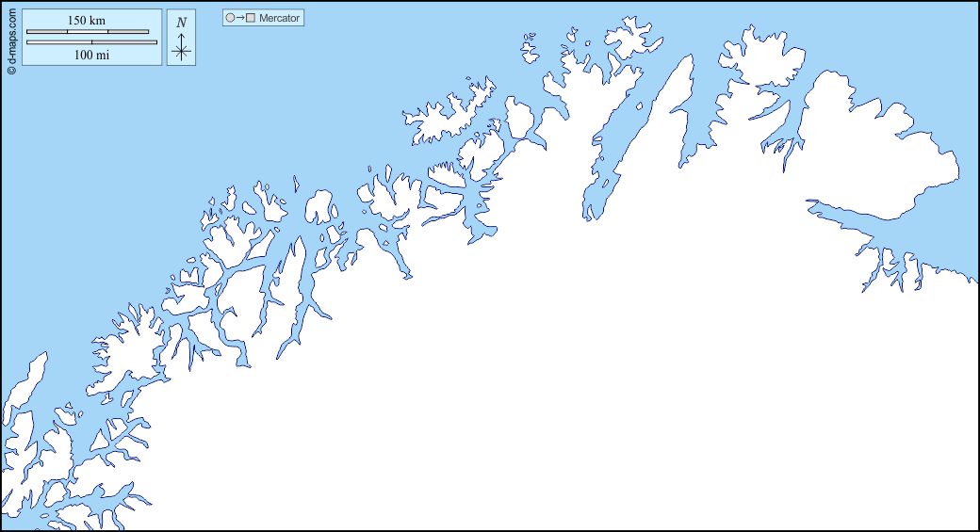This screenshot has height=532, width=980.
Task: Click the 100 mi scale label
Action: tap(91, 56)
